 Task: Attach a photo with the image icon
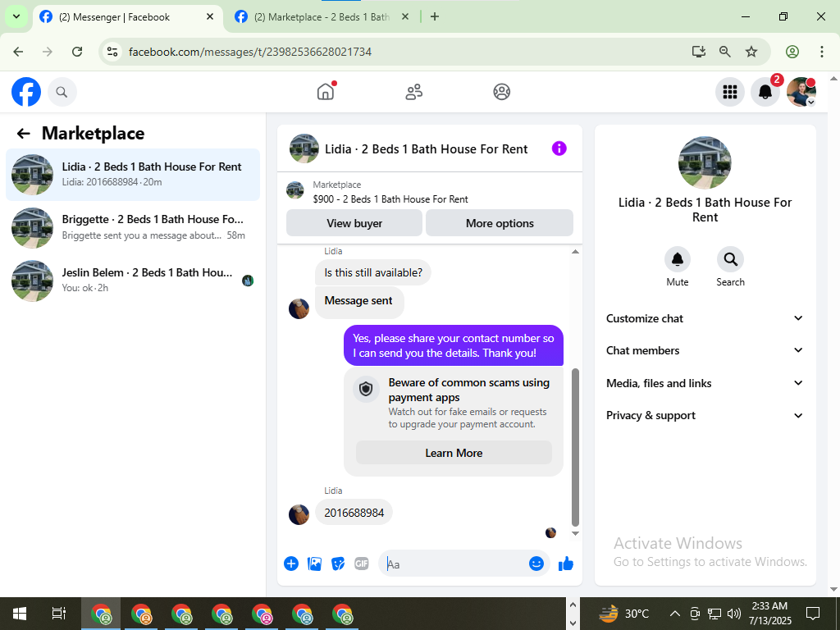click(314, 564)
